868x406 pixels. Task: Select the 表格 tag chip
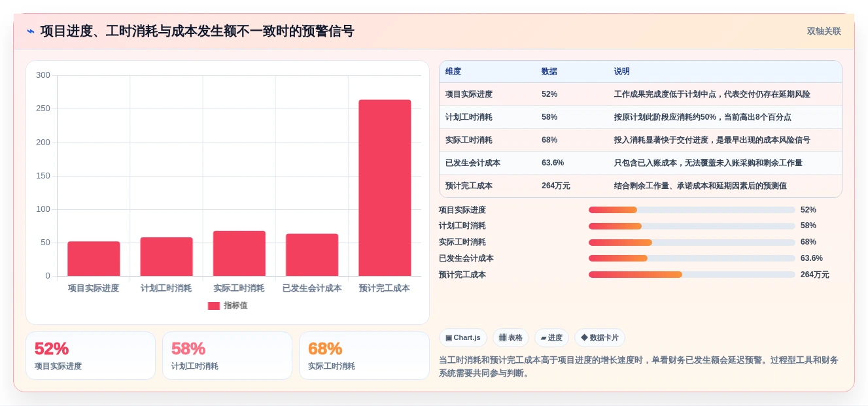511,338
